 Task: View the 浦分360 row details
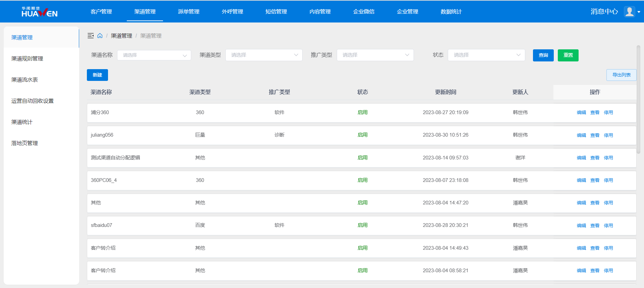point(595,113)
